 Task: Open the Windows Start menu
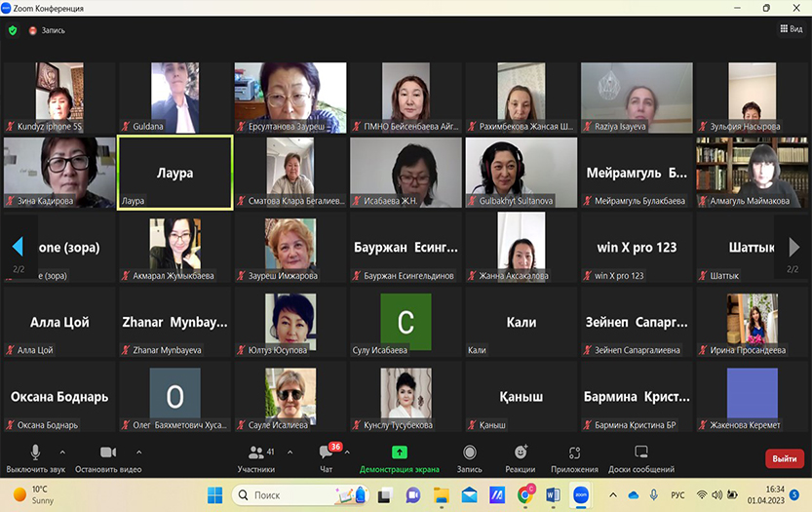click(x=215, y=495)
